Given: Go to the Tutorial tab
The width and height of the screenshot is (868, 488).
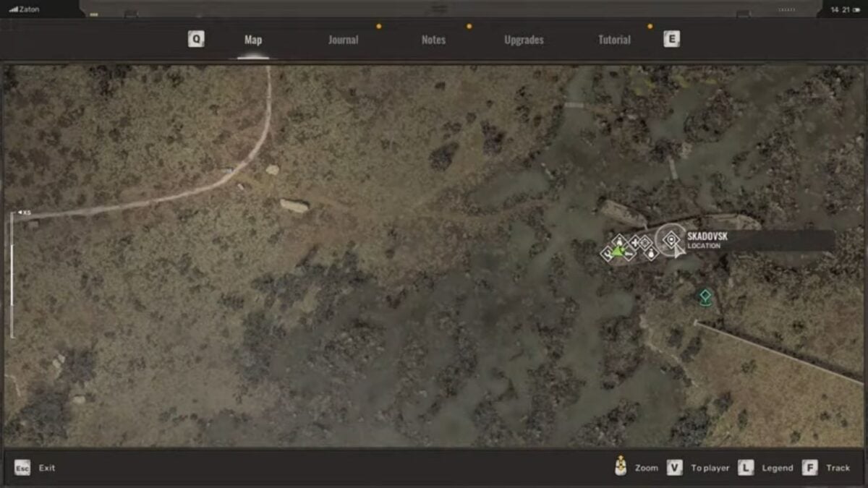Looking at the screenshot, I should [614, 40].
